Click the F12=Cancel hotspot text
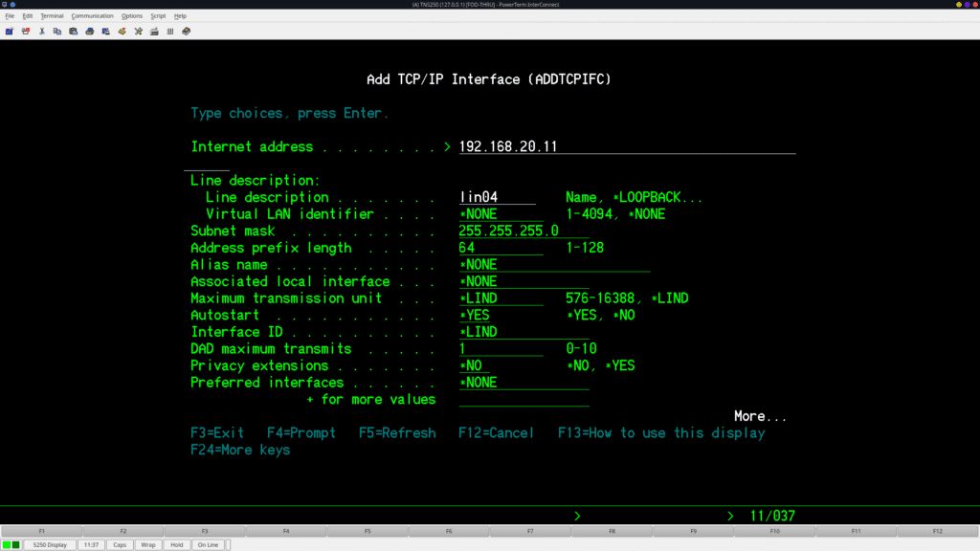 497,433
